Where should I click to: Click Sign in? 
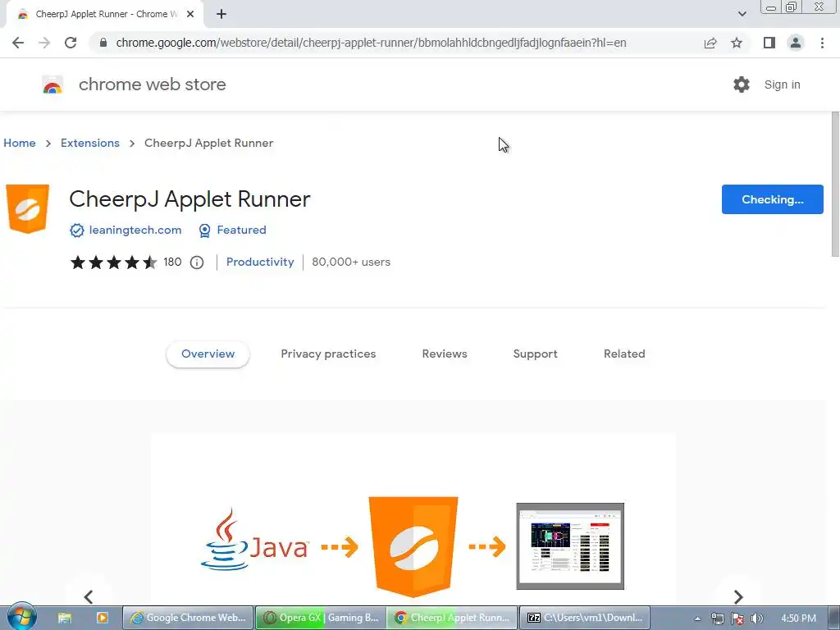click(x=782, y=84)
